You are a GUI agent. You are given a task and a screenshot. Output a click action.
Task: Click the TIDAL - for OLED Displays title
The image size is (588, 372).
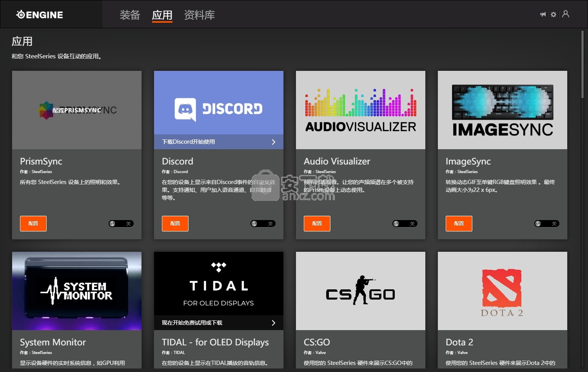[x=216, y=342]
